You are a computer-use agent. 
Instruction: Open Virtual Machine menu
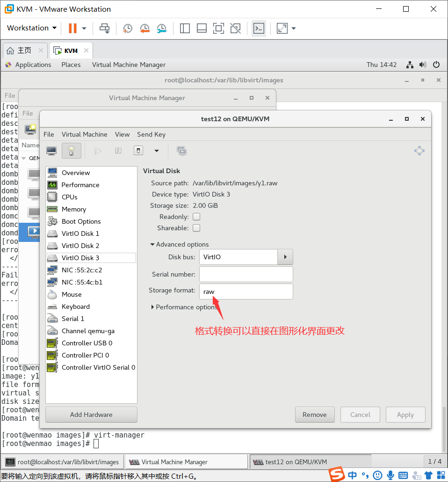pos(85,134)
